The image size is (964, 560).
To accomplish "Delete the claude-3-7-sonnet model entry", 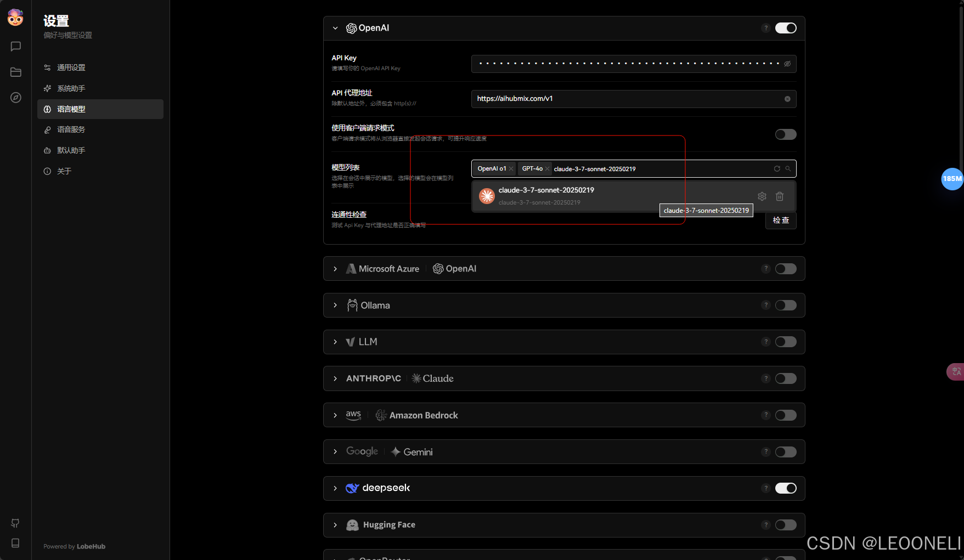I will click(x=780, y=196).
